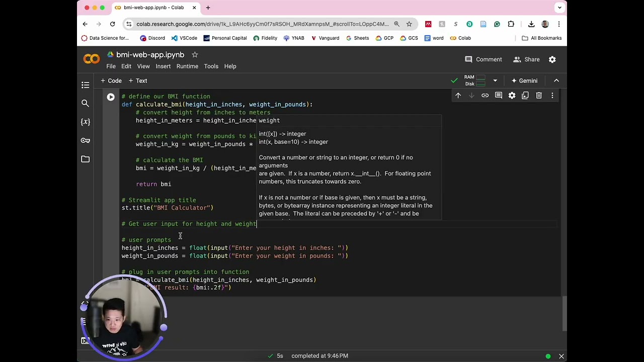Open the table of contents sidebar panel
Viewport: 644px width, 362px height.
[x=86, y=85]
